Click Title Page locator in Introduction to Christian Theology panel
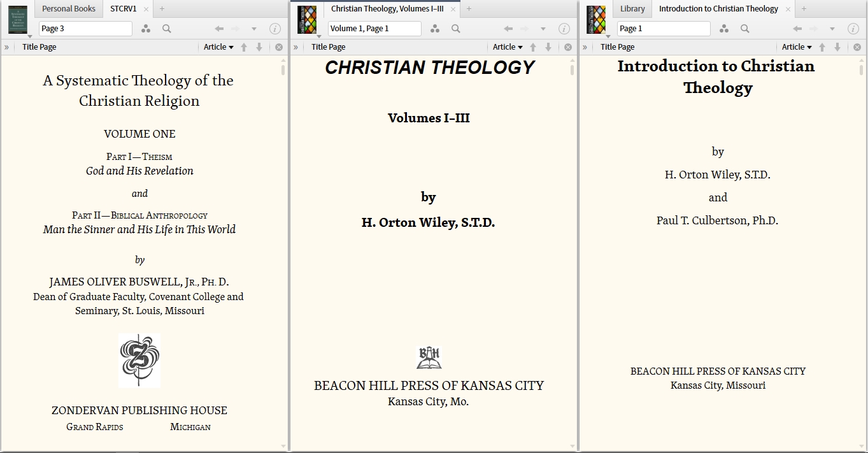 [618, 47]
